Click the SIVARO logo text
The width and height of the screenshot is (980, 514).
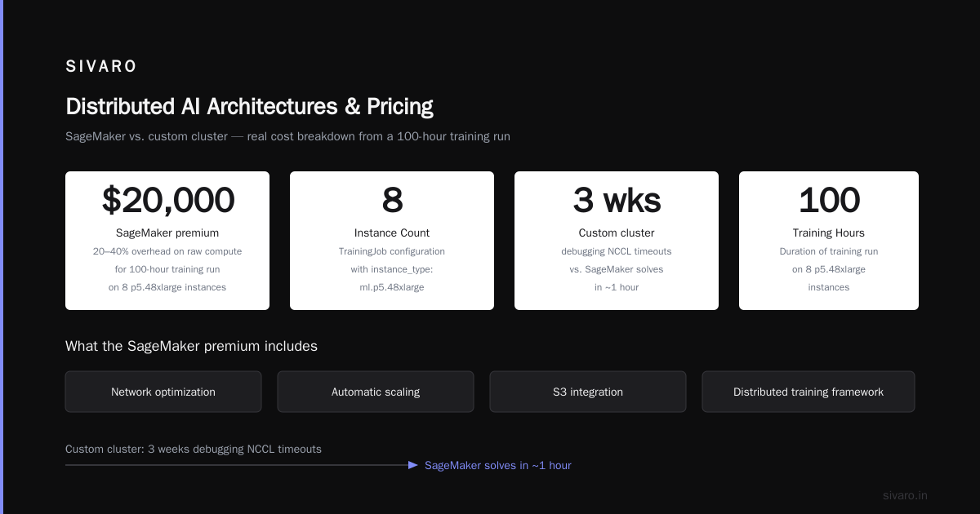101,67
